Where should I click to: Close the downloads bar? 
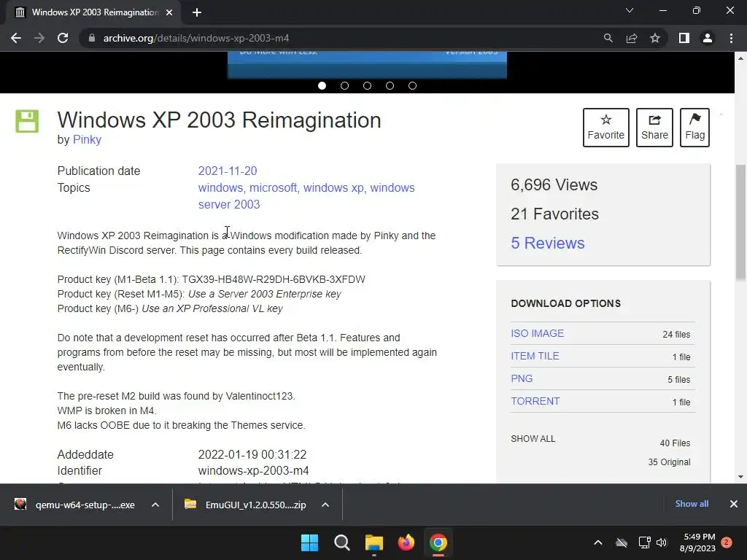click(x=734, y=504)
